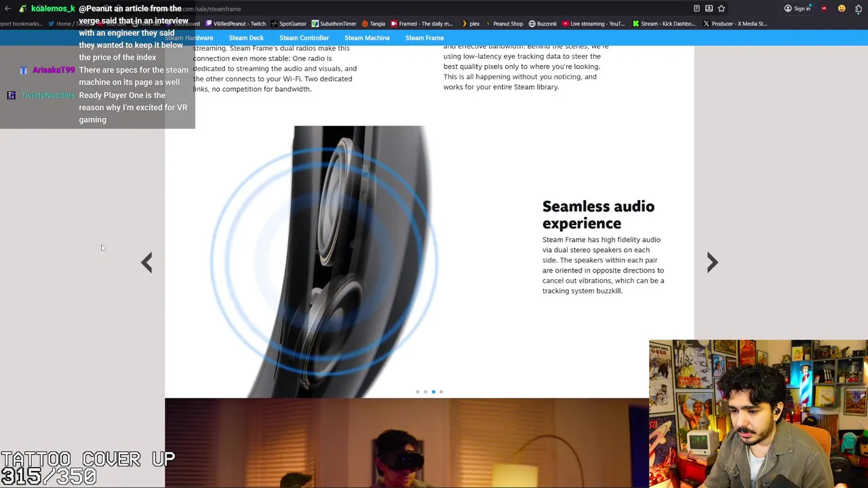Click text "works for your entire Steam library."
Screen dimensions: 868x488
click(x=501, y=87)
